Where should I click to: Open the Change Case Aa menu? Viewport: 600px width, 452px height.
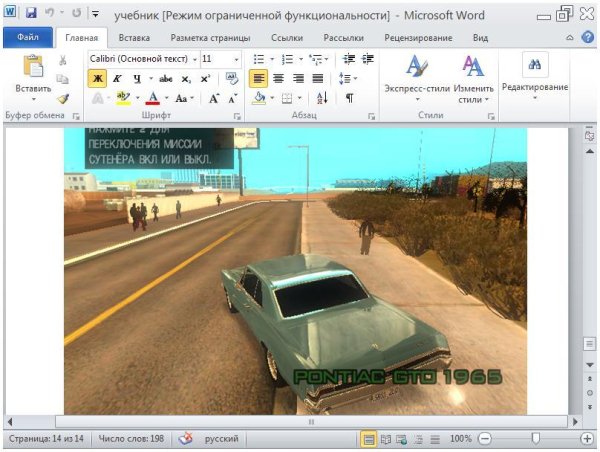point(184,98)
